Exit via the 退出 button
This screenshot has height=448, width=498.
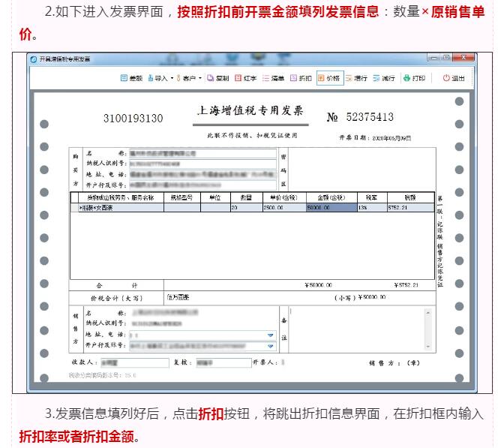coord(454,78)
